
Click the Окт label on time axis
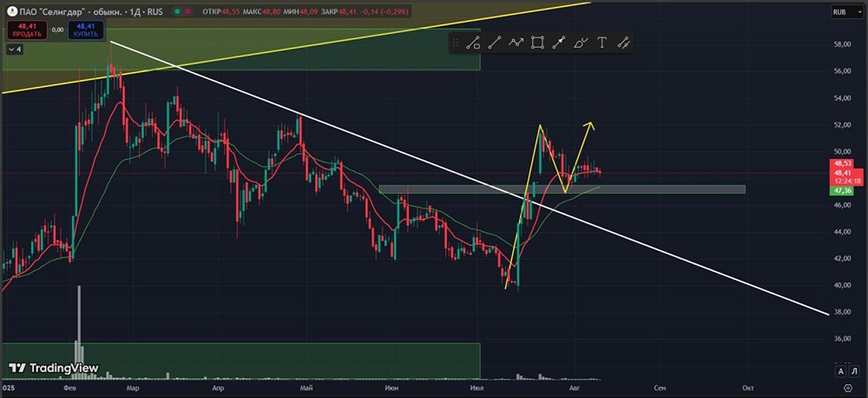(747, 388)
